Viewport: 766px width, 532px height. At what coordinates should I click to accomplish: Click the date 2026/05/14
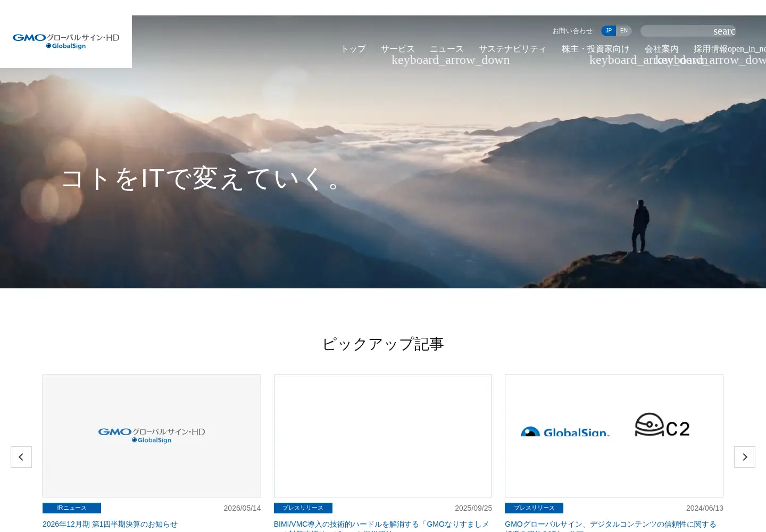(x=242, y=508)
